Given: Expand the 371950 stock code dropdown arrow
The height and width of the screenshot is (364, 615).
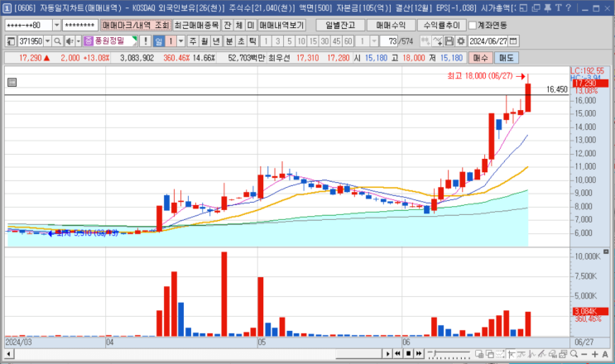Looking at the screenshot, I should (x=47, y=41).
